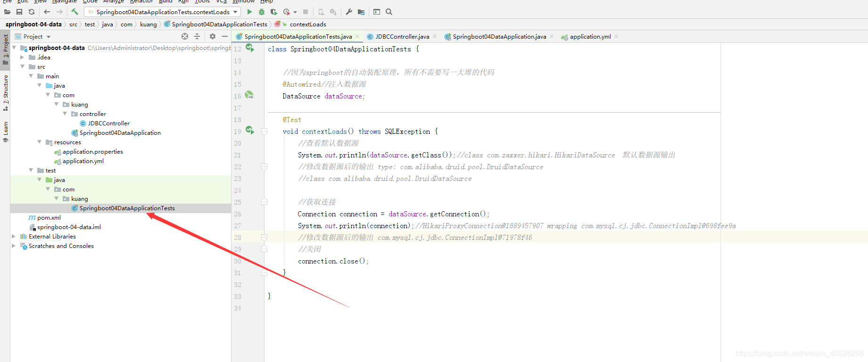Click the Synchronize refresh icon

(32, 12)
